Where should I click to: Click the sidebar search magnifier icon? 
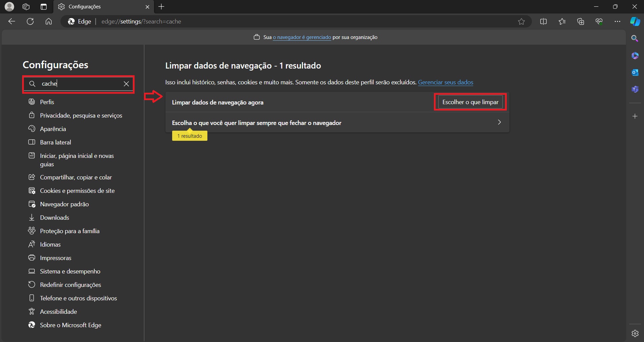[x=635, y=39]
